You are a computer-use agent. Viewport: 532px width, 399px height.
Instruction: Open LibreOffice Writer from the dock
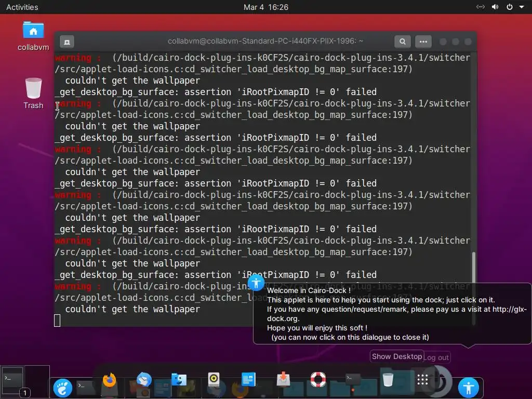(x=248, y=379)
